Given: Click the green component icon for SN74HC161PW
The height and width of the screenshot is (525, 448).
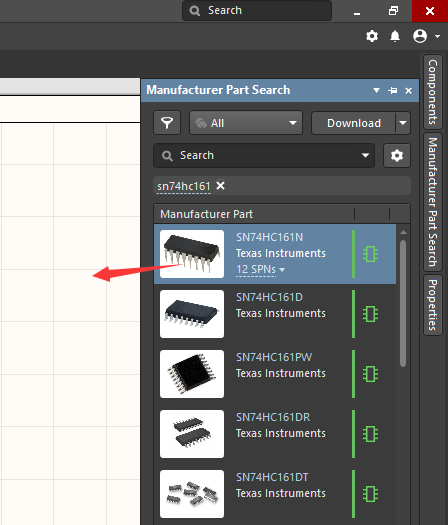Looking at the screenshot, I should click(x=370, y=374).
